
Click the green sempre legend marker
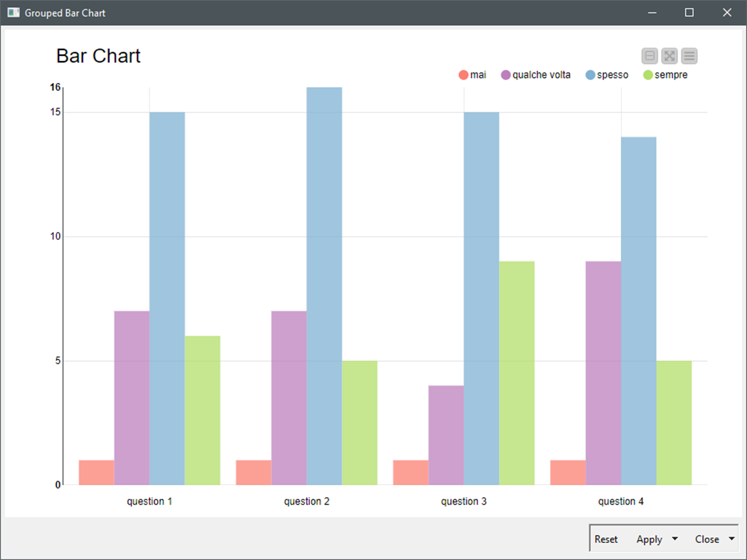coord(647,74)
